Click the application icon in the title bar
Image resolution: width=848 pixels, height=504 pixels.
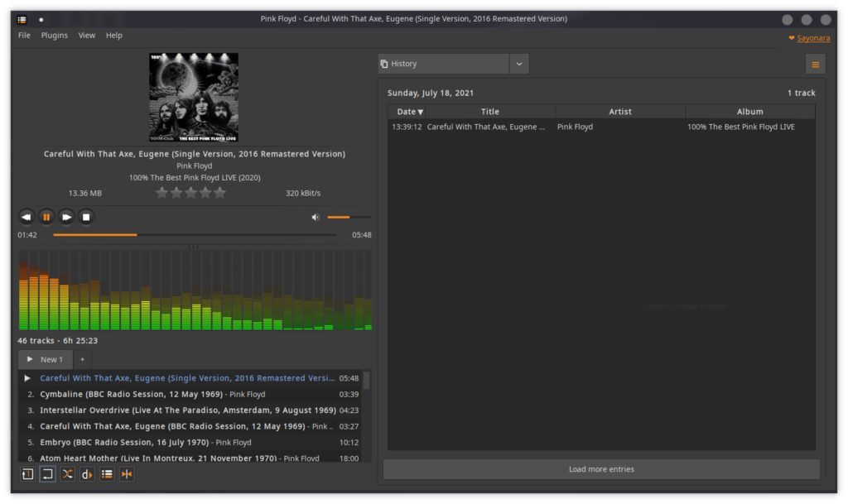[x=22, y=19]
